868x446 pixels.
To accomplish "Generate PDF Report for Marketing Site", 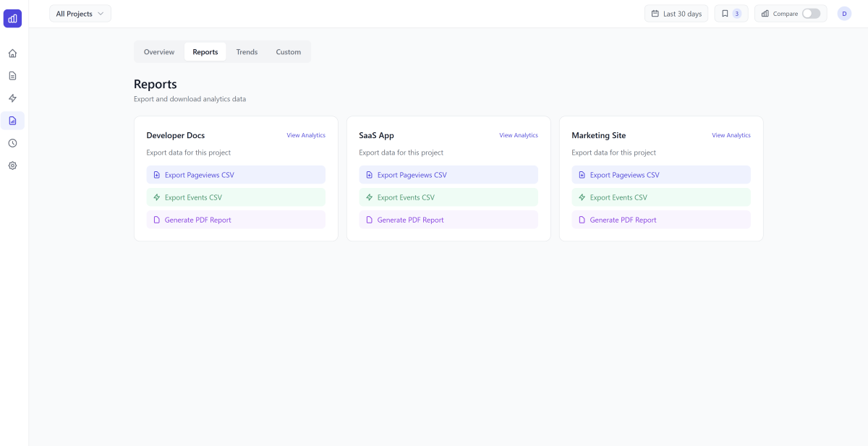I will [661, 220].
